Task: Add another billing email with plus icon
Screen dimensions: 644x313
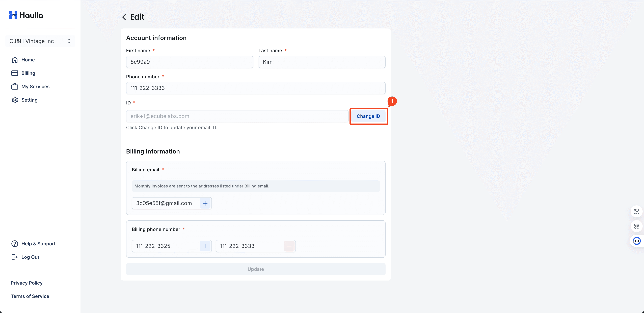Action: [x=205, y=203]
